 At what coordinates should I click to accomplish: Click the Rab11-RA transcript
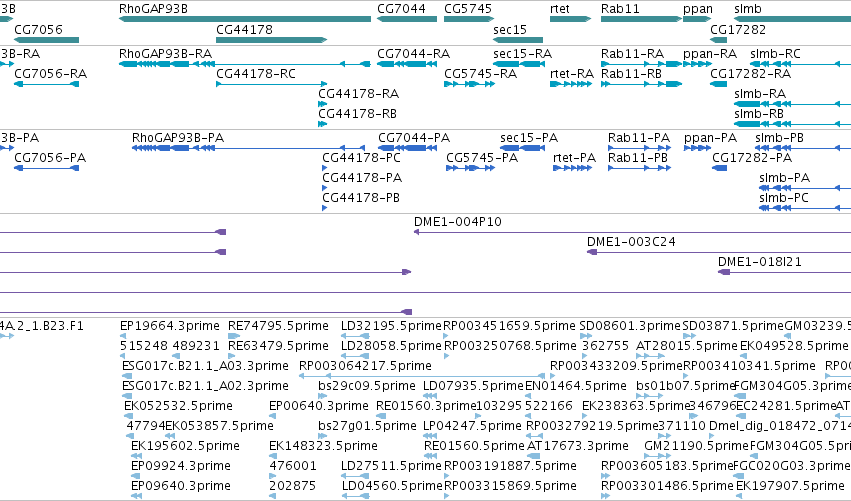(x=641, y=64)
